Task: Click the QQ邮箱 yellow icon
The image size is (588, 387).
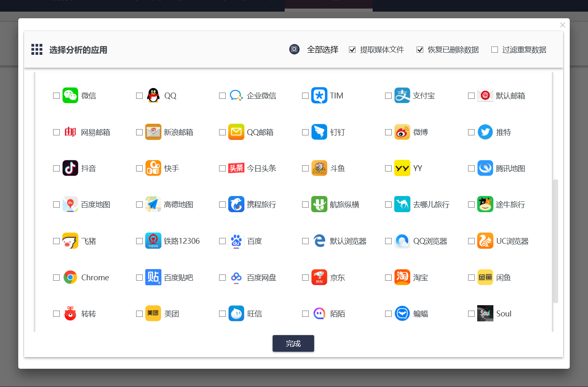Action: click(236, 132)
